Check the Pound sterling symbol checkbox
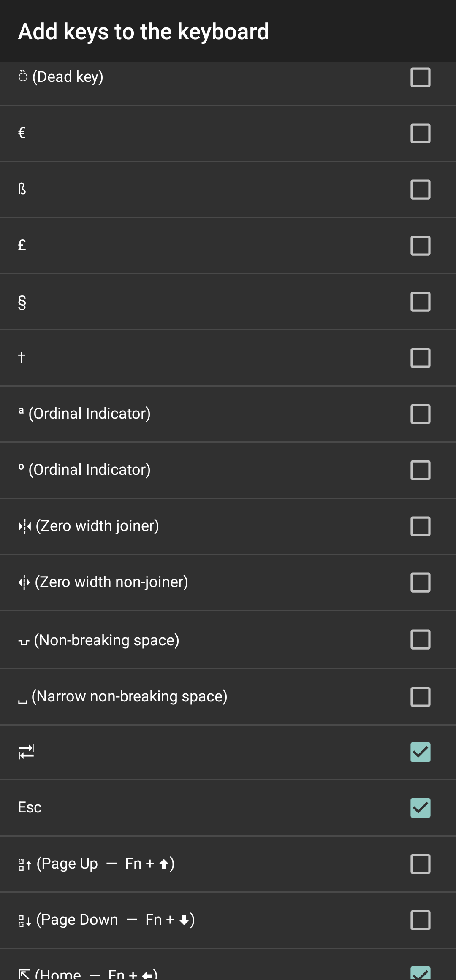Viewport: 456px width, 980px height. [x=420, y=246]
